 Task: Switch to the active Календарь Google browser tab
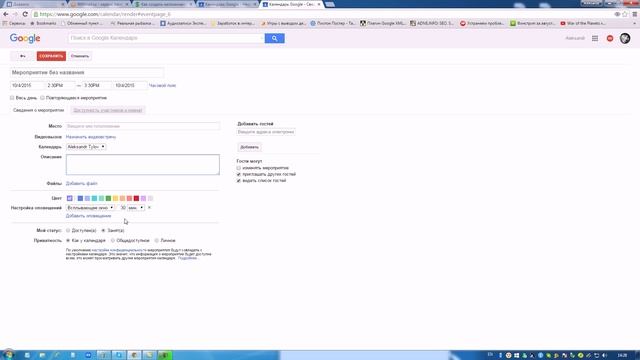(x=291, y=4)
